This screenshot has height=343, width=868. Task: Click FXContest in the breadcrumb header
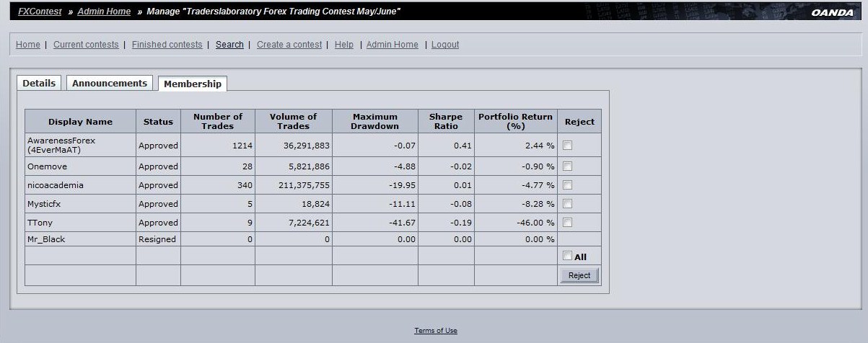click(40, 12)
